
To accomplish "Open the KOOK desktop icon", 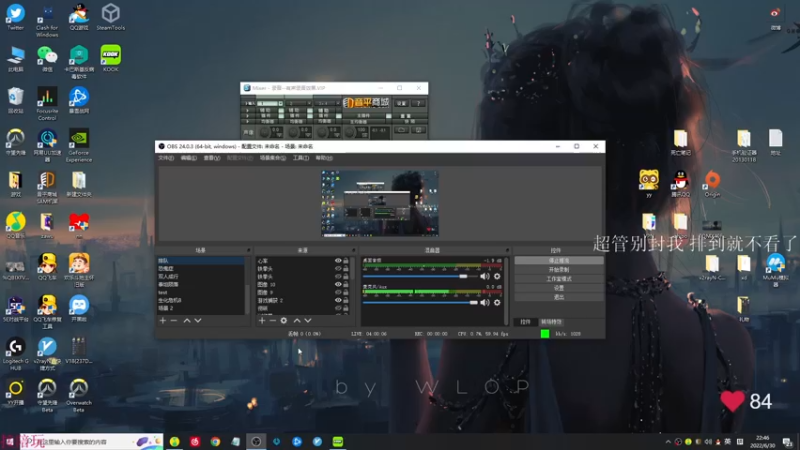I will pyautogui.click(x=111, y=59).
